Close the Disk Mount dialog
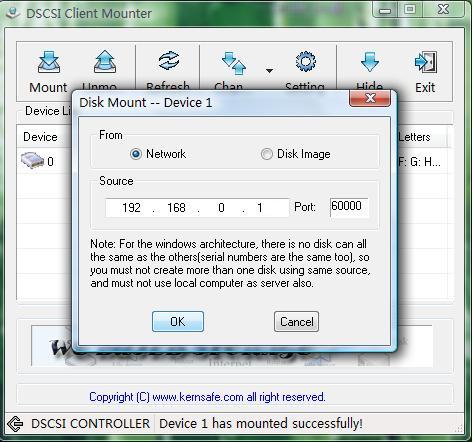This screenshot has height=442, width=473. tap(370, 98)
